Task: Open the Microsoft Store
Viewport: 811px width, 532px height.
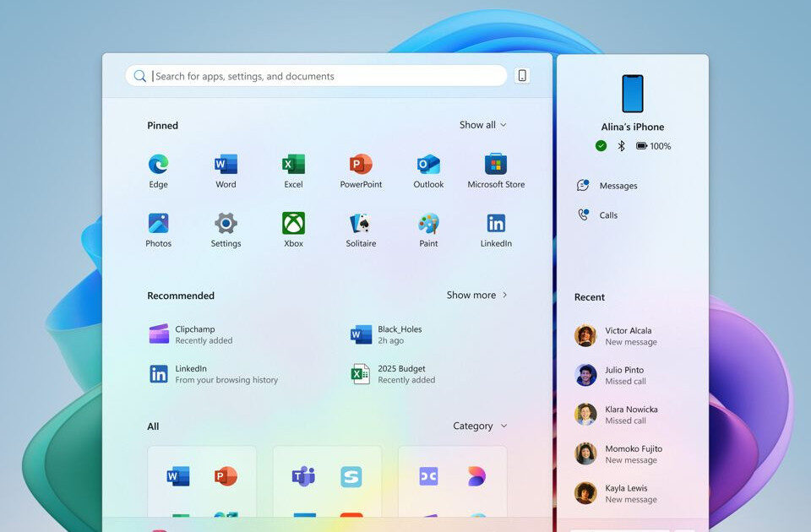Action: (x=496, y=171)
